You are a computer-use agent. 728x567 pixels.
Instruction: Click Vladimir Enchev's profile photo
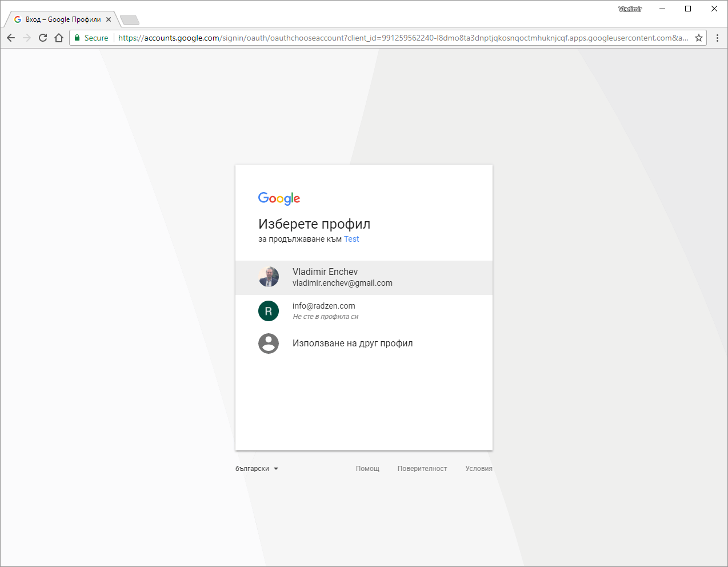pos(269,277)
